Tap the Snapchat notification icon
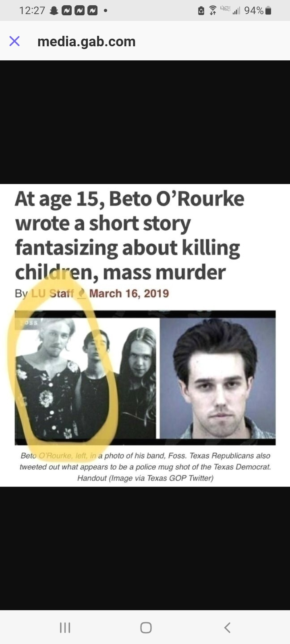The image size is (290, 644). (x=54, y=11)
